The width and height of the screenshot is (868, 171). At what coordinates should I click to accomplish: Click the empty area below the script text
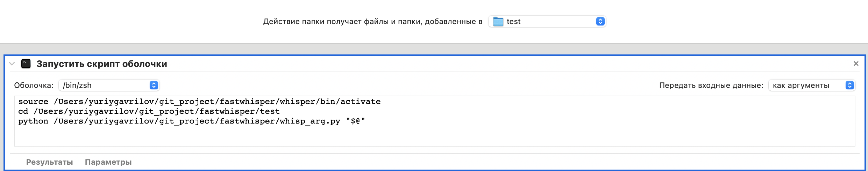[434, 137]
